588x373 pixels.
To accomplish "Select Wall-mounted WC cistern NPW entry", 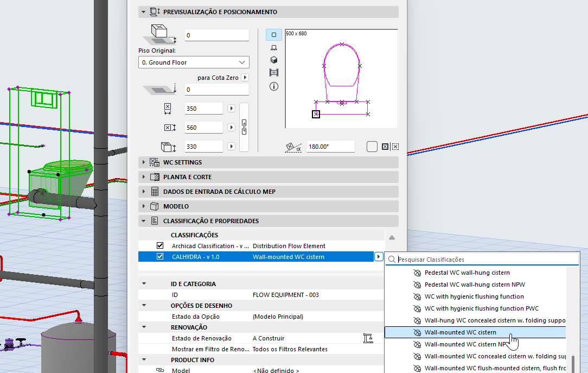I will pos(475,344).
